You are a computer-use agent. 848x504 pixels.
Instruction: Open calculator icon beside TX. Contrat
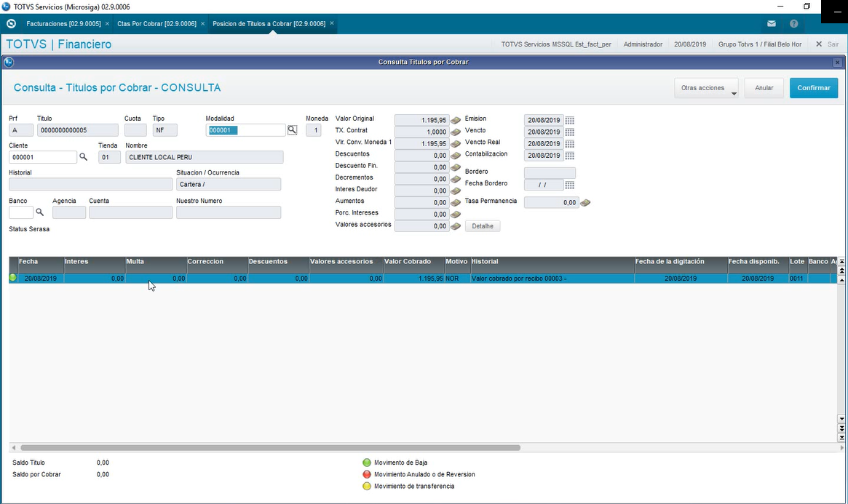coord(456,132)
